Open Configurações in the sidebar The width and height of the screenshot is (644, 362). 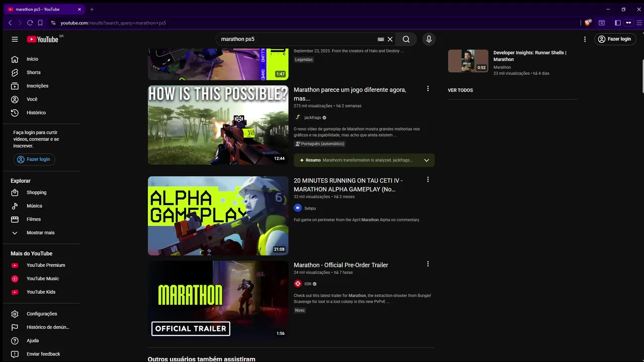pos(41,314)
